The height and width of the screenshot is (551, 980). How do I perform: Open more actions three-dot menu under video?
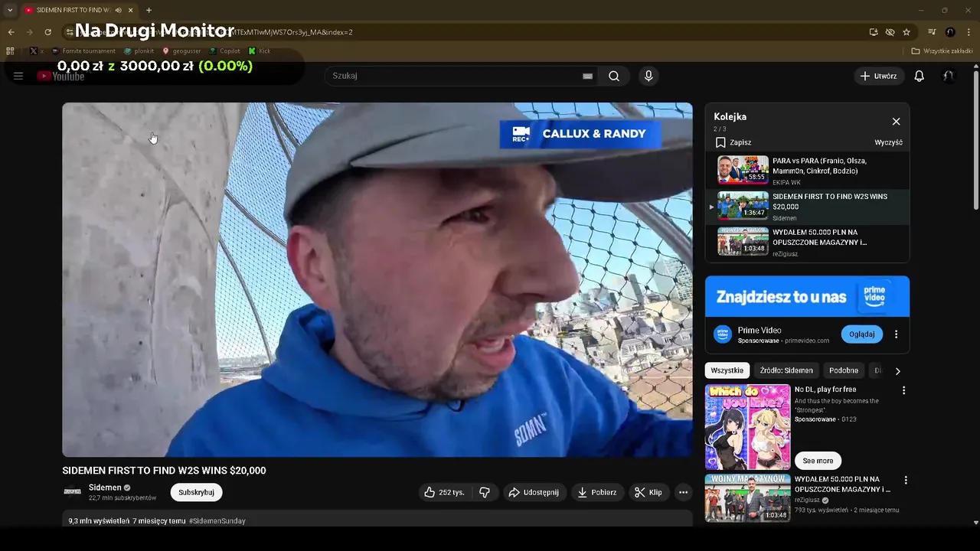click(x=684, y=492)
